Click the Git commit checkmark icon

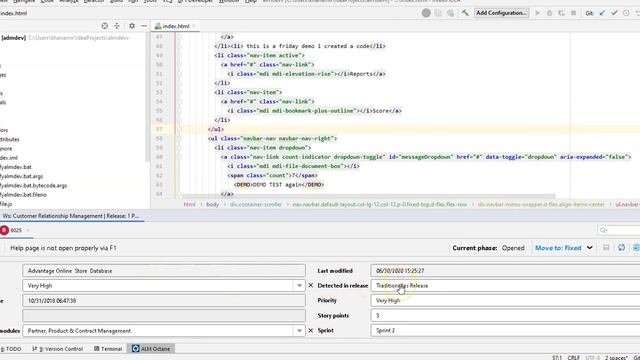coord(614,13)
